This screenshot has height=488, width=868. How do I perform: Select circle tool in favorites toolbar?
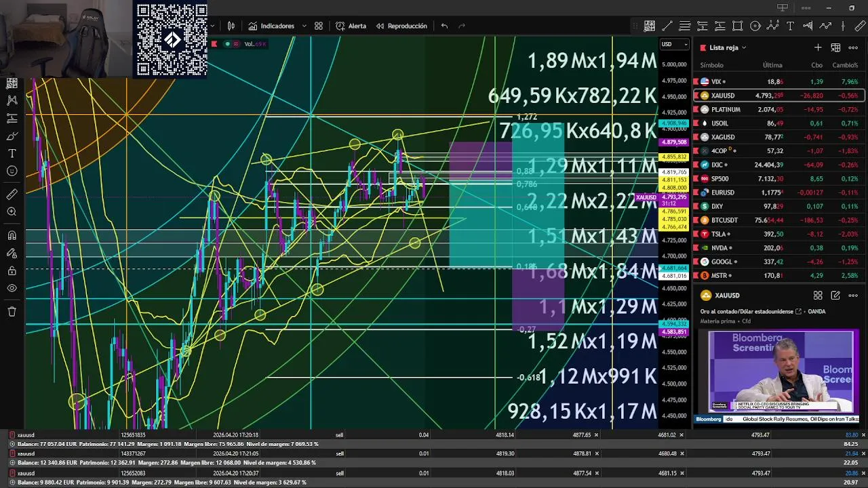click(x=755, y=26)
